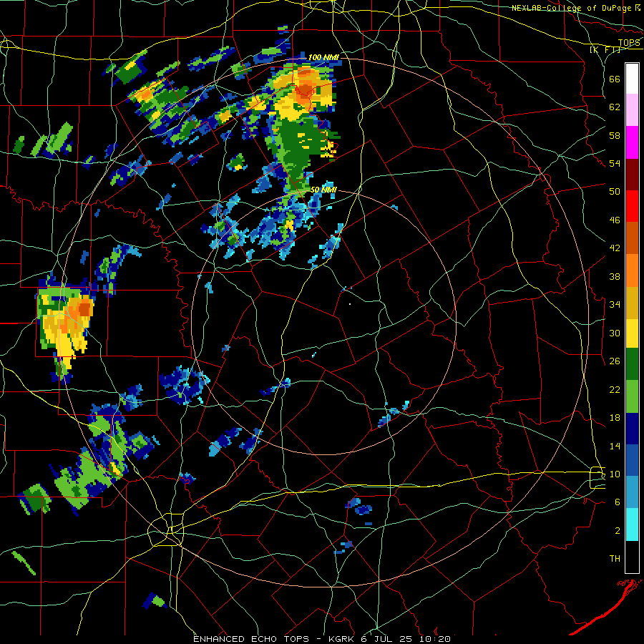Click the "6" legend number

click(618, 502)
